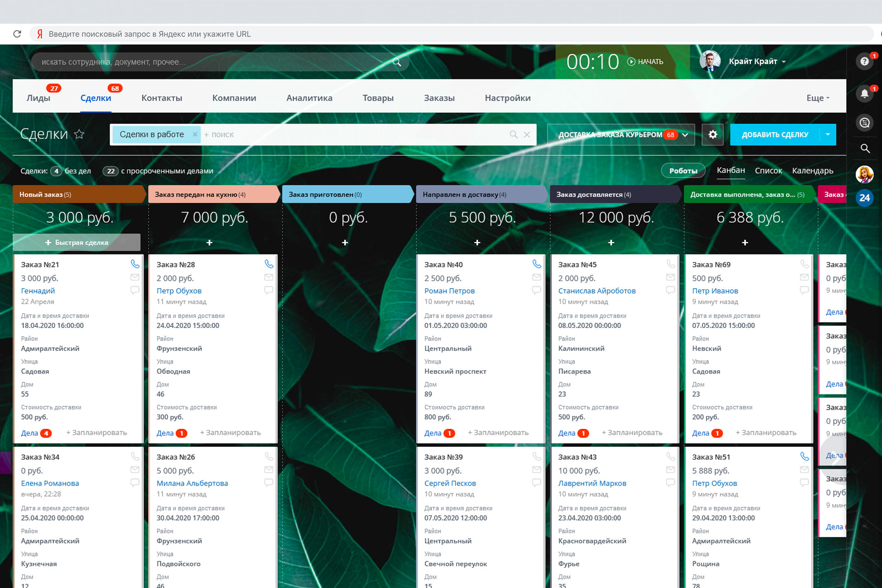Start the workday timer НАЧАТЬ
Screen dimensions: 882x588
coord(645,62)
